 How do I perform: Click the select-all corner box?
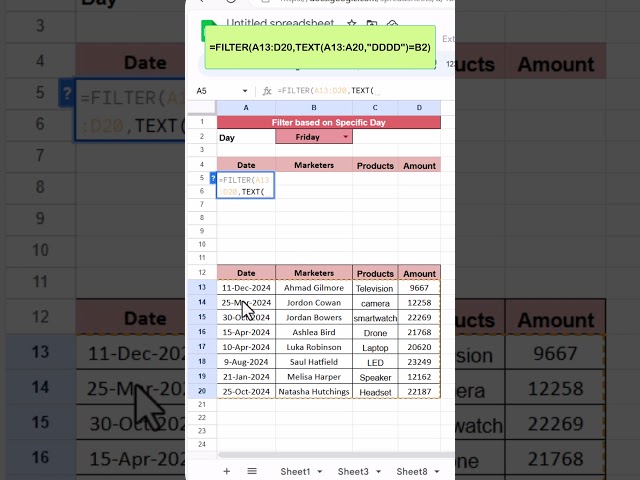click(x=202, y=108)
